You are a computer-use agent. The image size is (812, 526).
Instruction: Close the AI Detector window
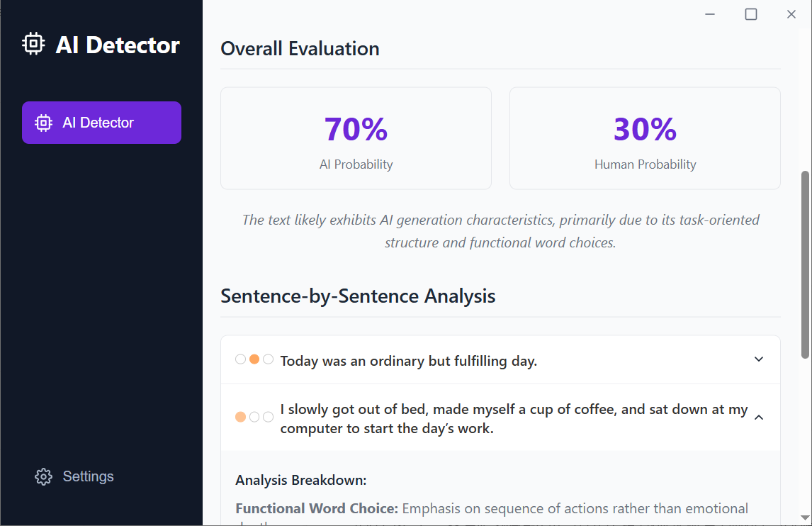(791, 14)
